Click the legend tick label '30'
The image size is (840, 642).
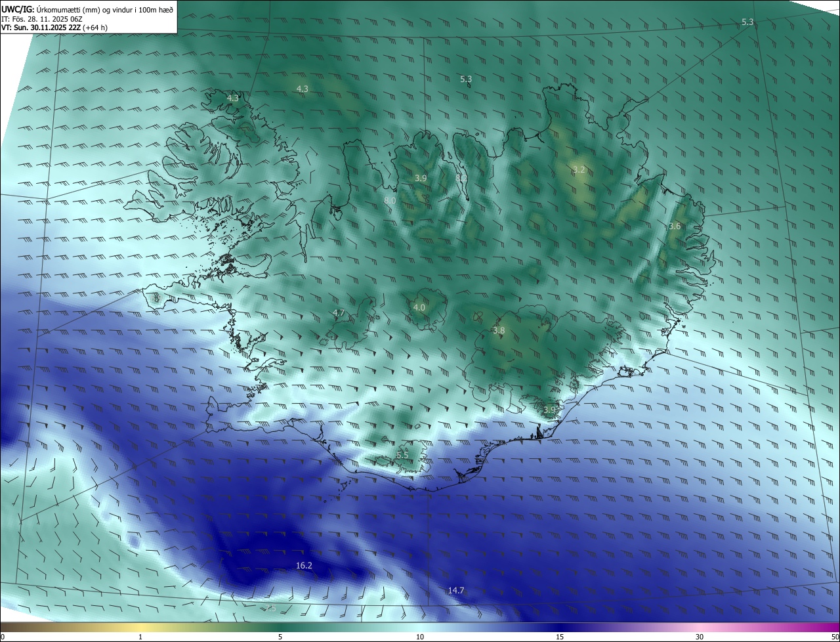click(x=700, y=637)
